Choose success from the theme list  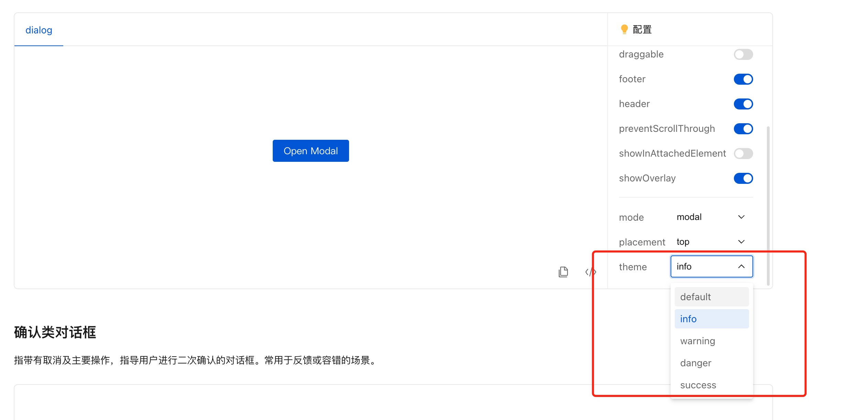(698, 385)
